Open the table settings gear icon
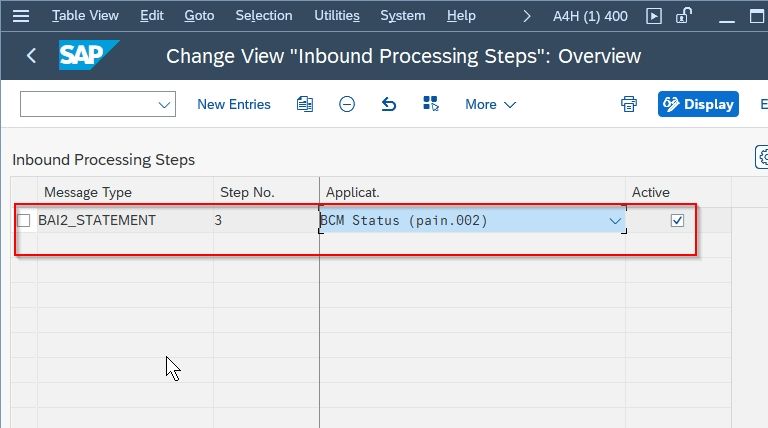The height and width of the screenshot is (428, 768). [763, 157]
